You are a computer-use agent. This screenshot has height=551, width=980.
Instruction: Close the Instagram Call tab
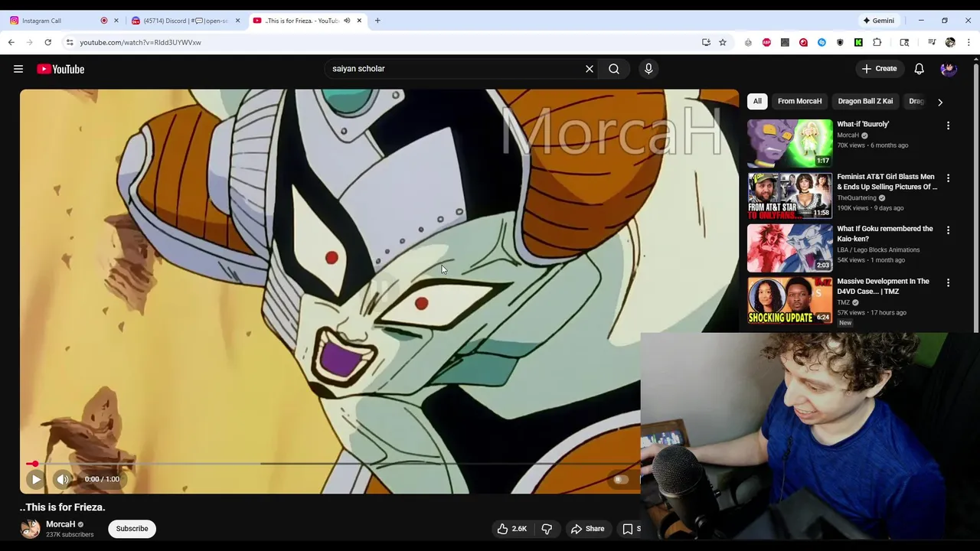(116, 21)
